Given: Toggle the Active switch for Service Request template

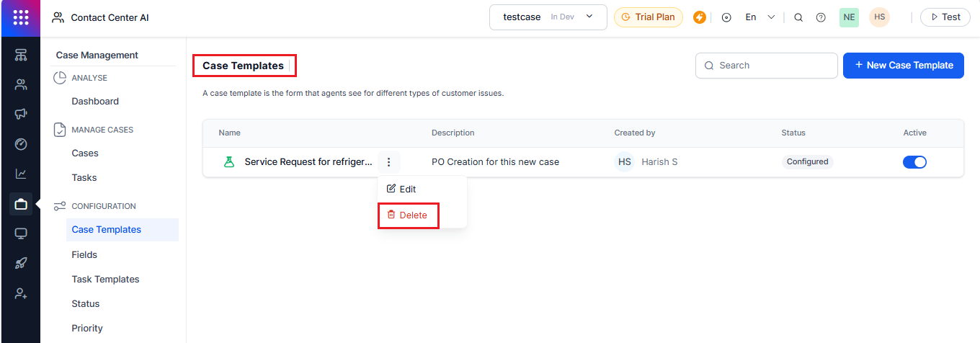Looking at the screenshot, I should tap(914, 162).
